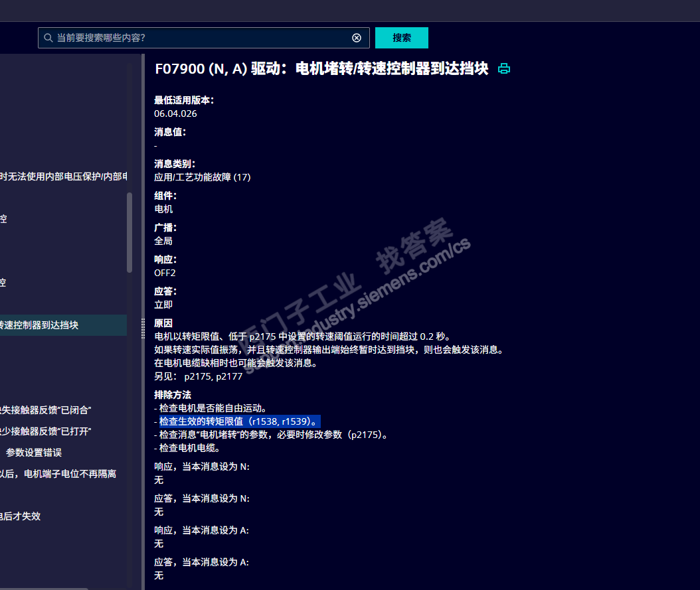700x590 pixels.
Task: Open tree item 无法使用内部电压保护
Action: 63,177
